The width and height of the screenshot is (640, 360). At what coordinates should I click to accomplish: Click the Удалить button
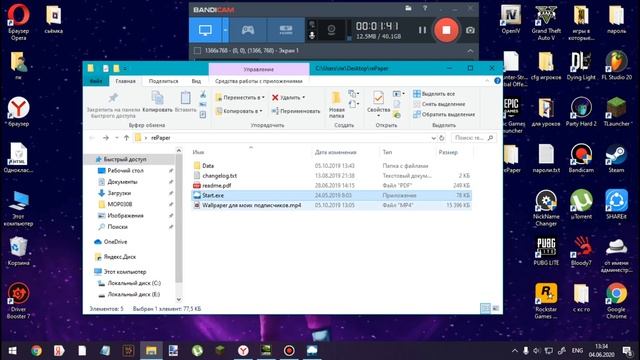pyautogui.click(x=288, y=98)
